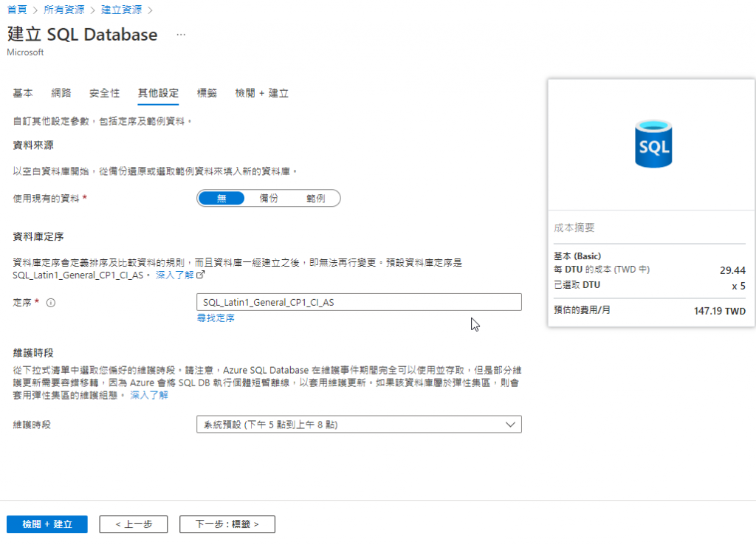Click the blue 檢閱 + 建立 button
The image size is (756, 545).
tap(47, 524)
